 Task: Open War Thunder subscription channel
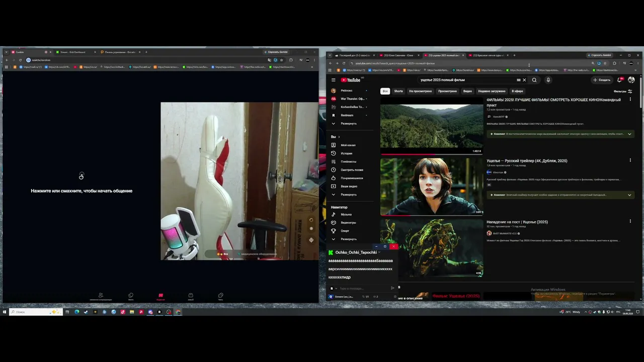[x=350, y=99]
